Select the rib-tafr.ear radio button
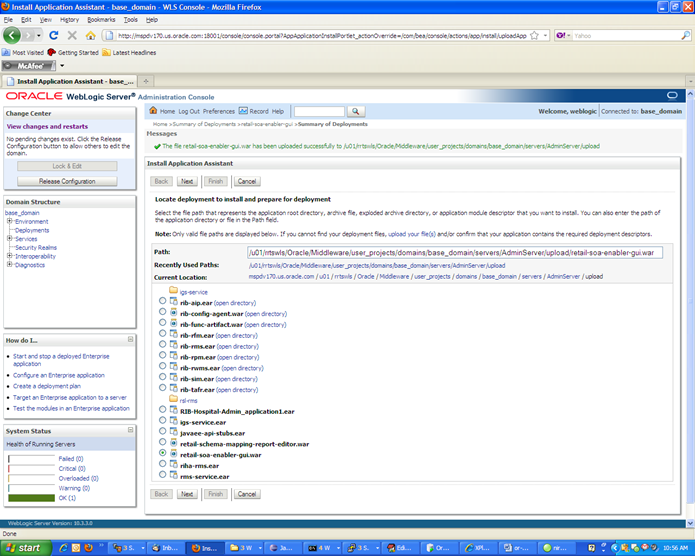The height and width of the screenshot is (557, 696). tap(162, 388)
